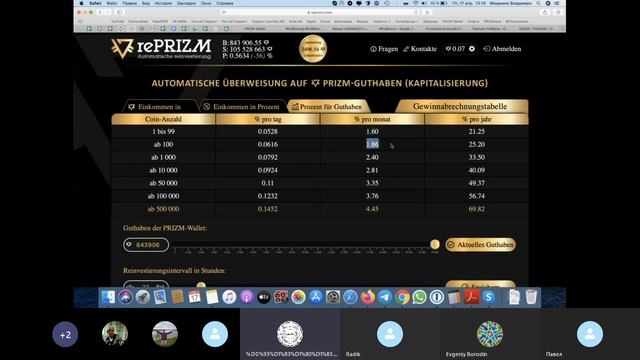Image resolution: width=640 pixels, height=360 pixels.
Task: Open Adobe Acrobat from the dock
Action: pos(471,298)
